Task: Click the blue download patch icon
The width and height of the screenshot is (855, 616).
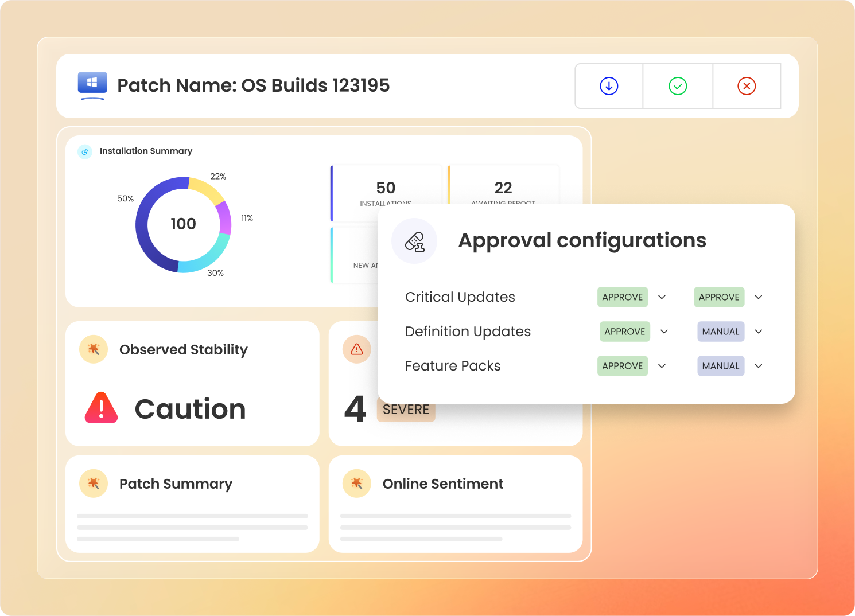Action: pyautogui.click(x=609, y=86)
